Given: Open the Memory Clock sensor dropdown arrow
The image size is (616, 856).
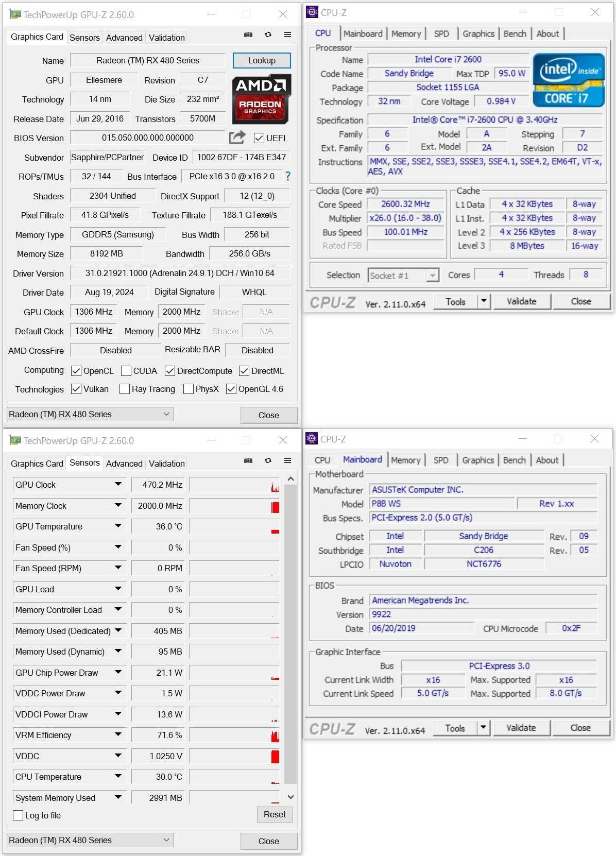Looking at the screenshot, I should 118,506.
